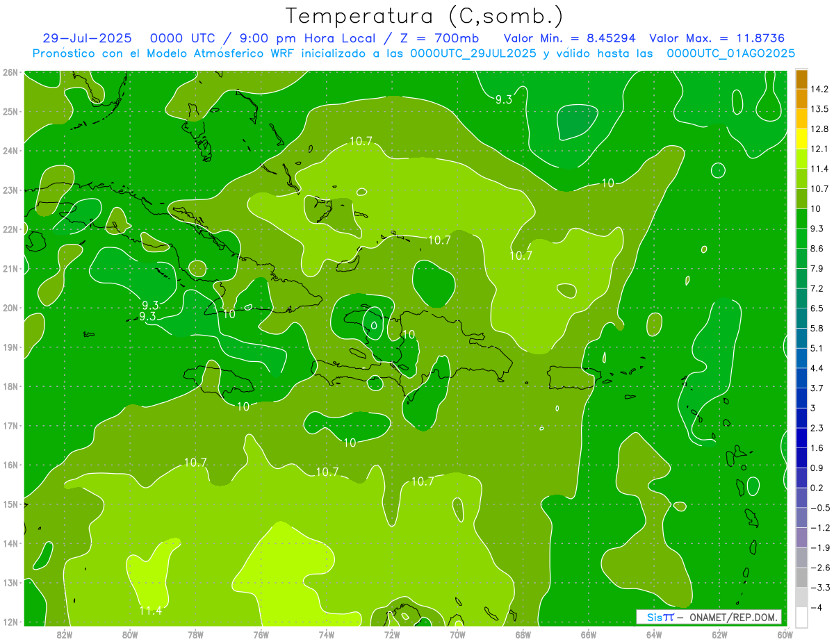Image resolution: width=834 pixels, height=644 pixels.
Task: Click the "80W" longitude label
Action: 130,635
